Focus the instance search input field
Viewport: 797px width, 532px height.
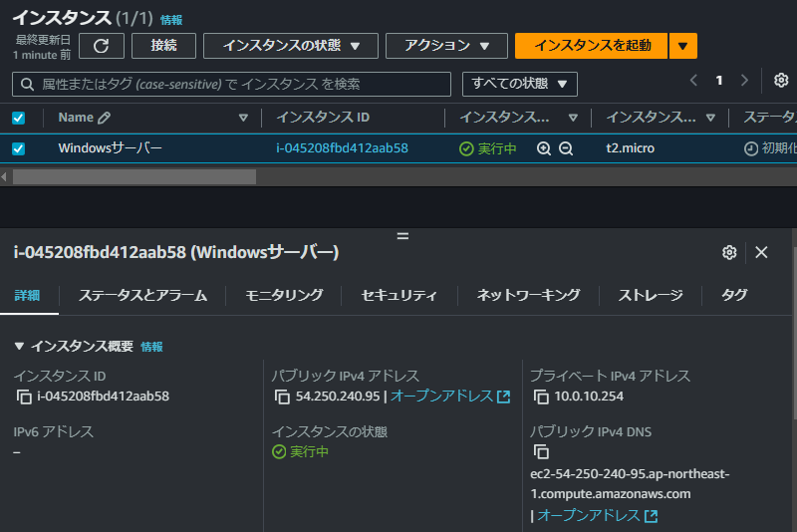click(x=231, y=85)
